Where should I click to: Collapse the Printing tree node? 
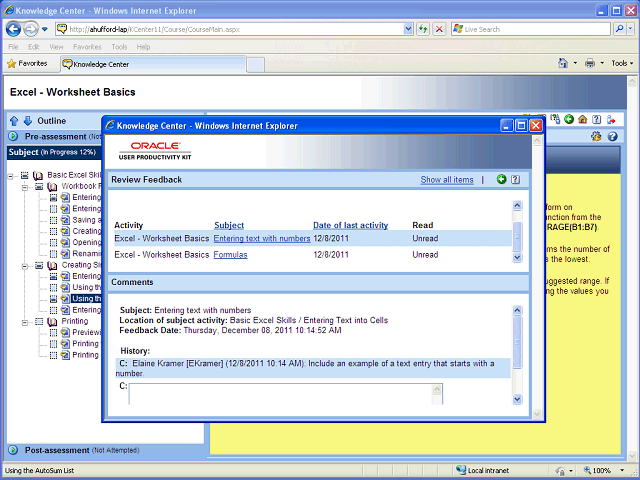25,322
